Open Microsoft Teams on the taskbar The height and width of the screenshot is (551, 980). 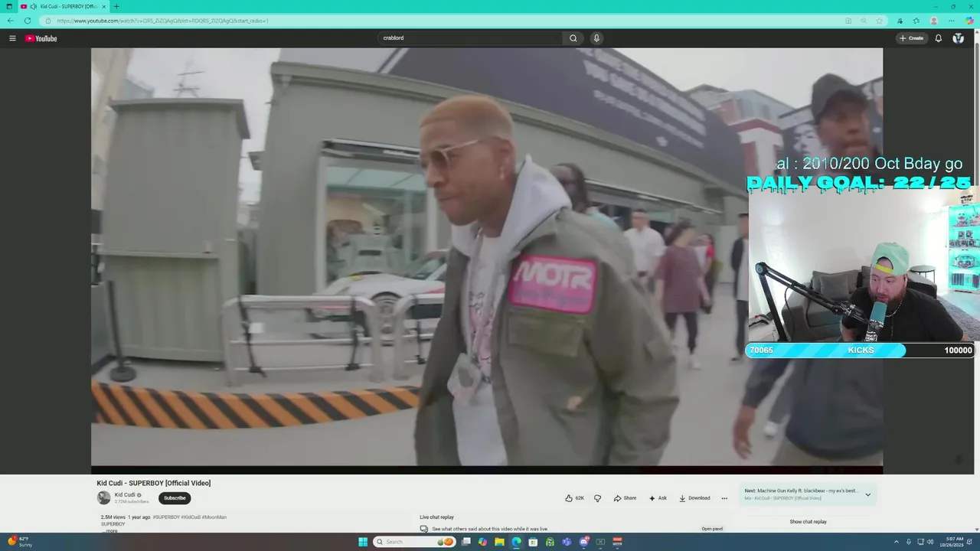pyautogui.click(x=567, y=542)
